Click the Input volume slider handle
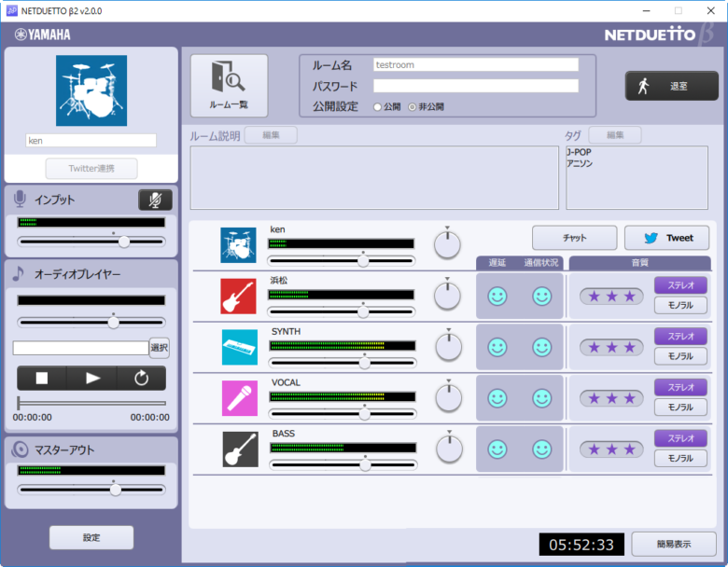The width and height of the screenshot is (728, 567). pyautogui.click(x=124, y=242)
